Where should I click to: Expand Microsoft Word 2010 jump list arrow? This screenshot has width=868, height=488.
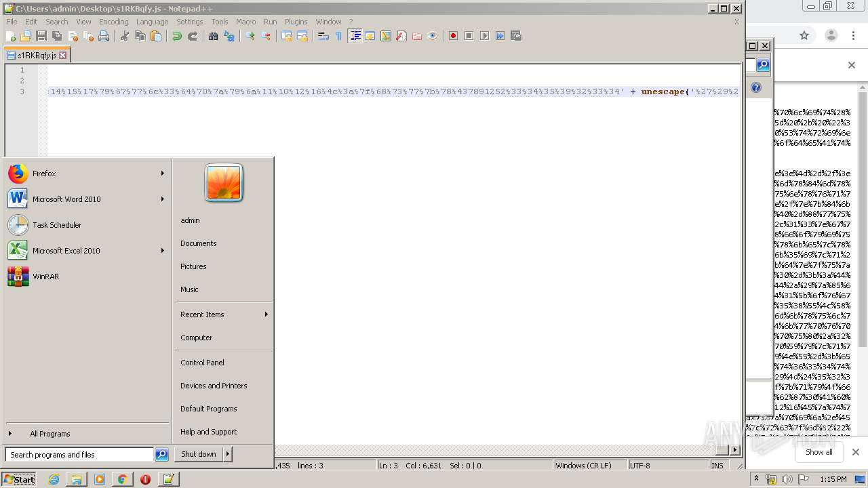pyautogui.click(x=162, y=199)
